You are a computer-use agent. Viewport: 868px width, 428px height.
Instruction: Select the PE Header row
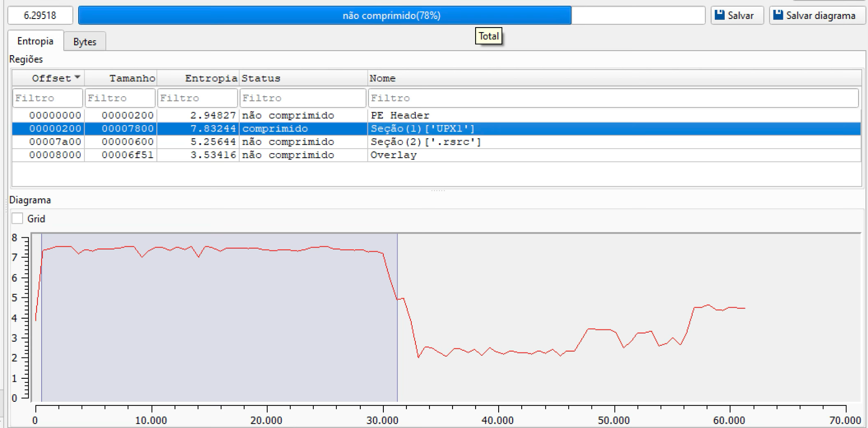[436, 115]
